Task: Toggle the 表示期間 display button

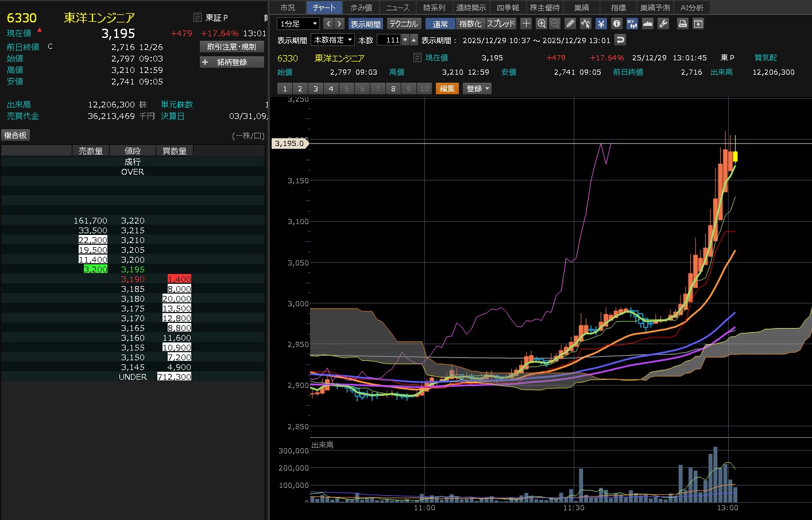Action: coord(365,24)
